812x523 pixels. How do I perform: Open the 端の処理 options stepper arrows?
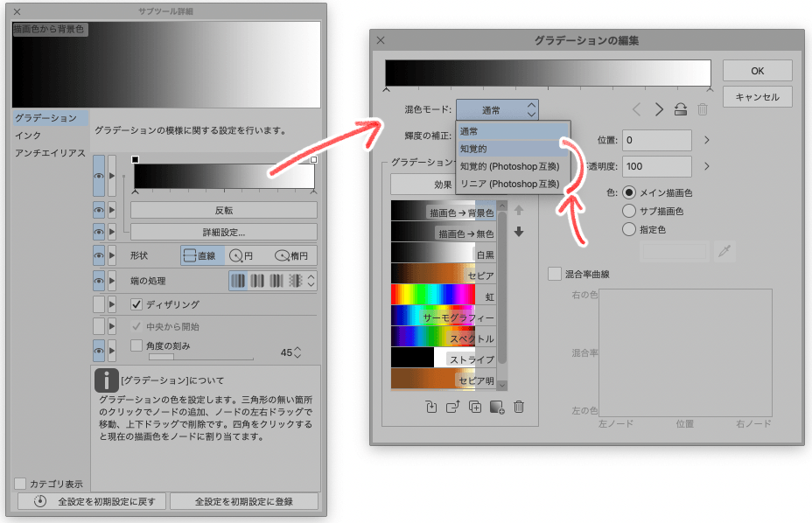pos(311,281)
